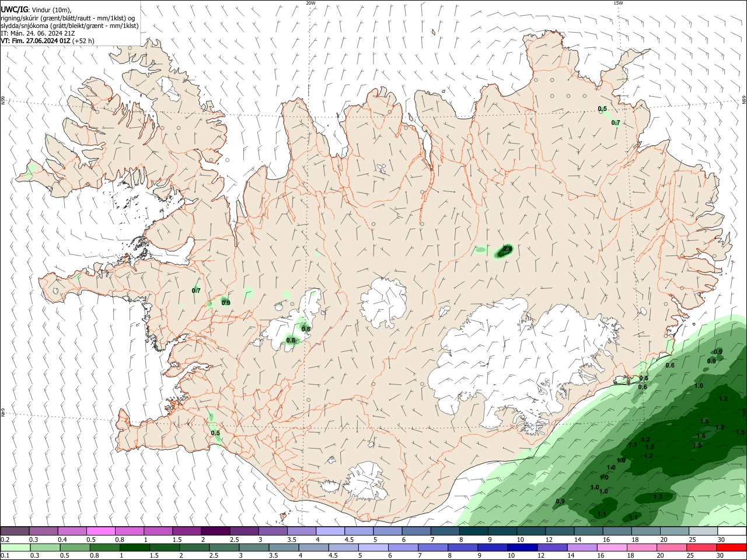Click the '0.1' label under the bottom legend

pos(5,556)
